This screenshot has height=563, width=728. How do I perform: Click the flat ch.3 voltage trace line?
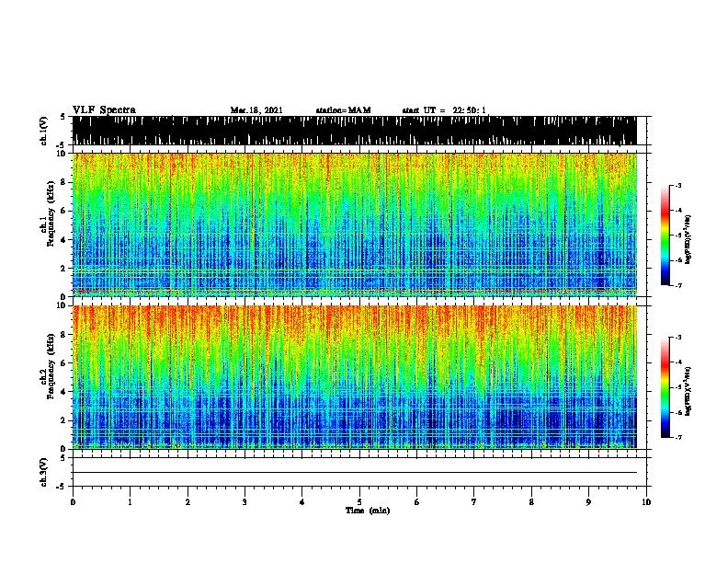[x=354, y=473]
